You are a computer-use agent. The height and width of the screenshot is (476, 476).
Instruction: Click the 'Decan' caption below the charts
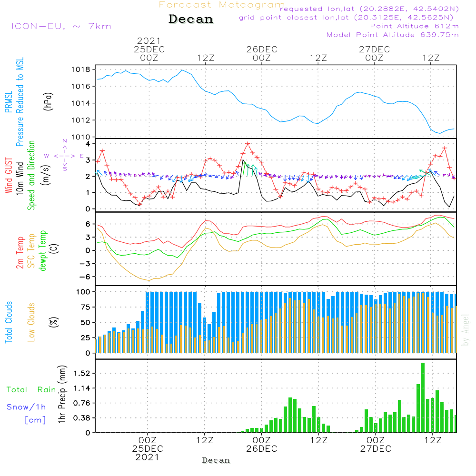tap(216, 460)
